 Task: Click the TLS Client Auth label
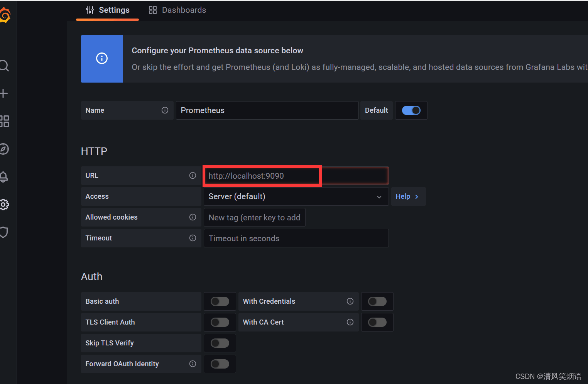(110, 322)
